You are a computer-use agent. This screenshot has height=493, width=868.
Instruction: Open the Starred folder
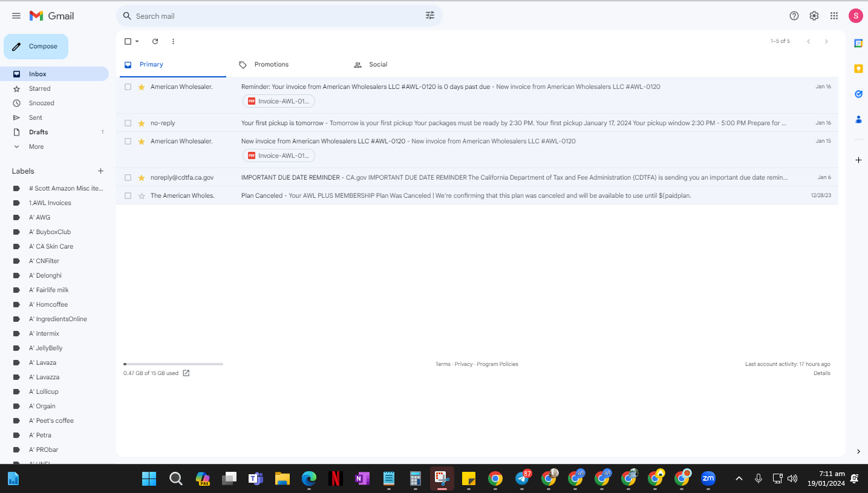(x=54, y=88)
